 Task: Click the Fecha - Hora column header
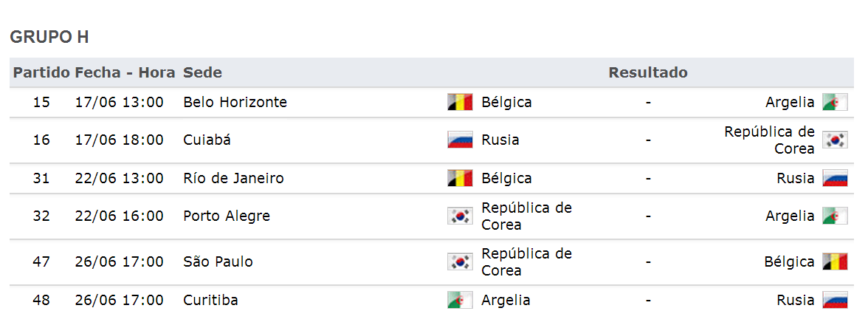125,72
